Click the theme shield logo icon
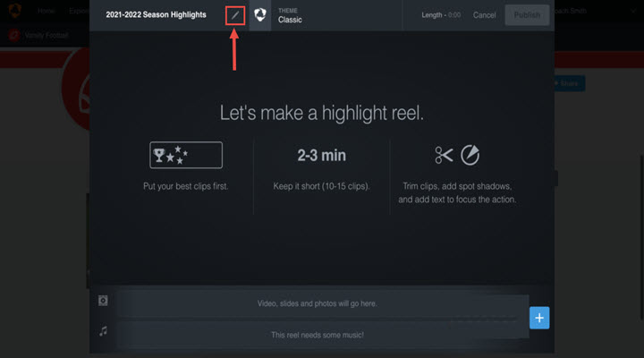 pos(260,15)
